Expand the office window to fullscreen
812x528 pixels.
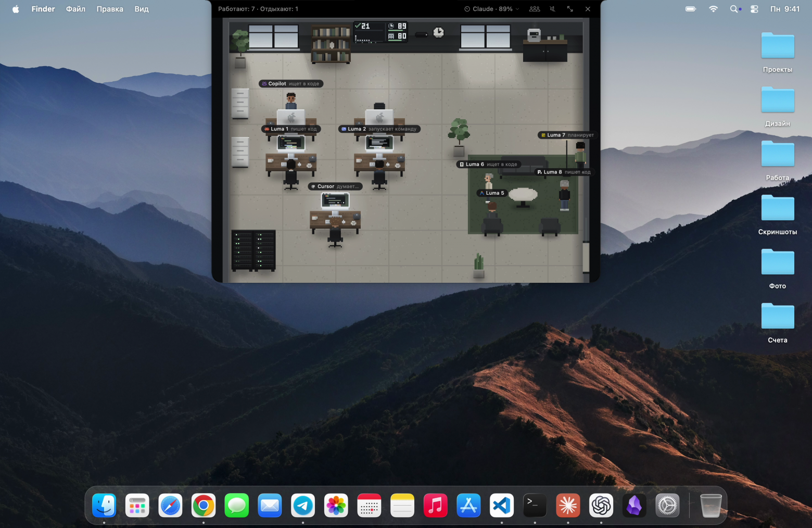[570, 9]
